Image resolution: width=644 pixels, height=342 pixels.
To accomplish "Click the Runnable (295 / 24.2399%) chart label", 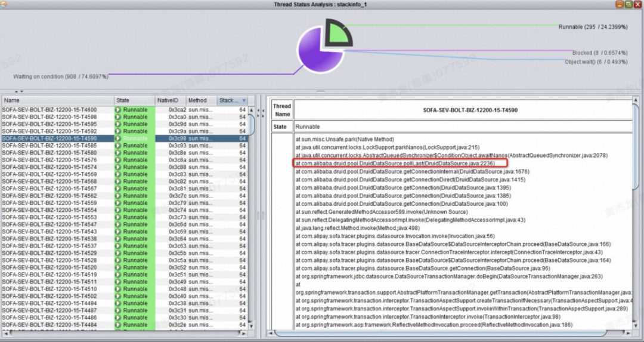I will (x=593, y=27).
